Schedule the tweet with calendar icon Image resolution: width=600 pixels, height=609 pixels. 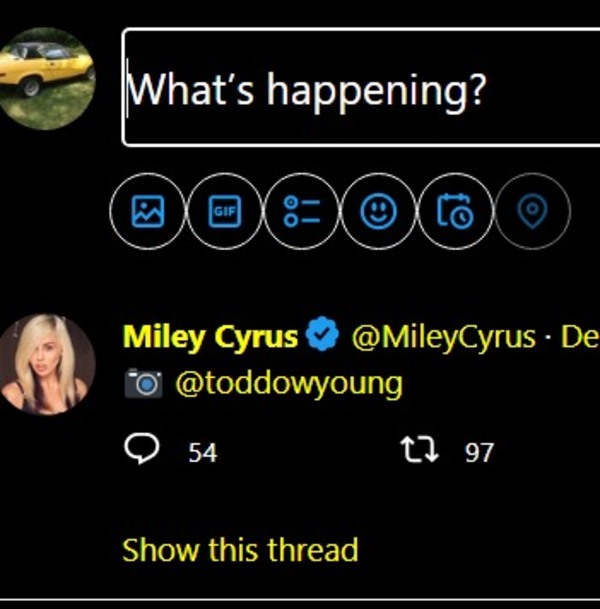[x=456, y=210]
